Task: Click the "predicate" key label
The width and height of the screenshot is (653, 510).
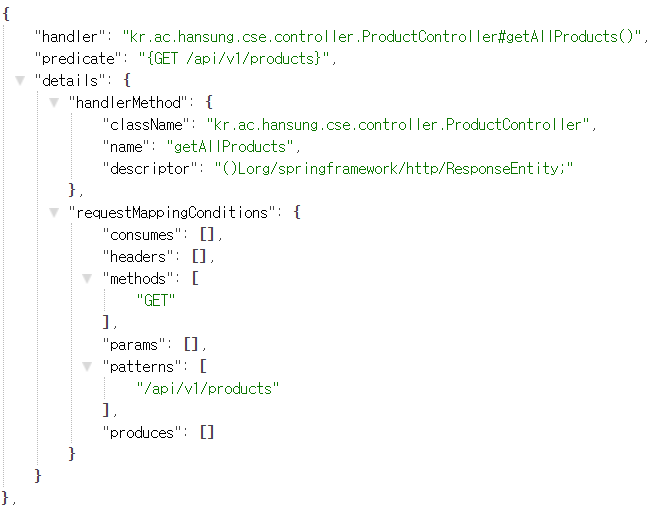Action: tap(78, 59)
